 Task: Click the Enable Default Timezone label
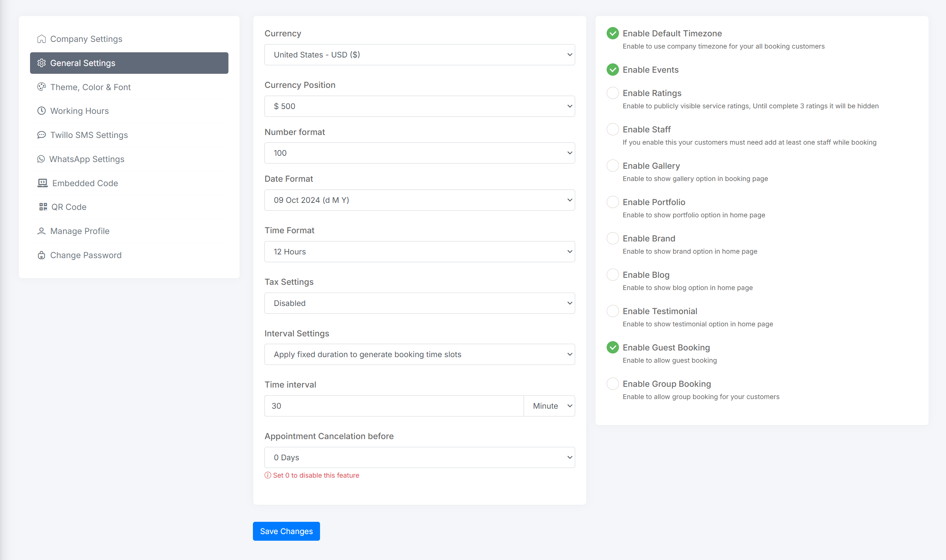[x=672, y=33]
